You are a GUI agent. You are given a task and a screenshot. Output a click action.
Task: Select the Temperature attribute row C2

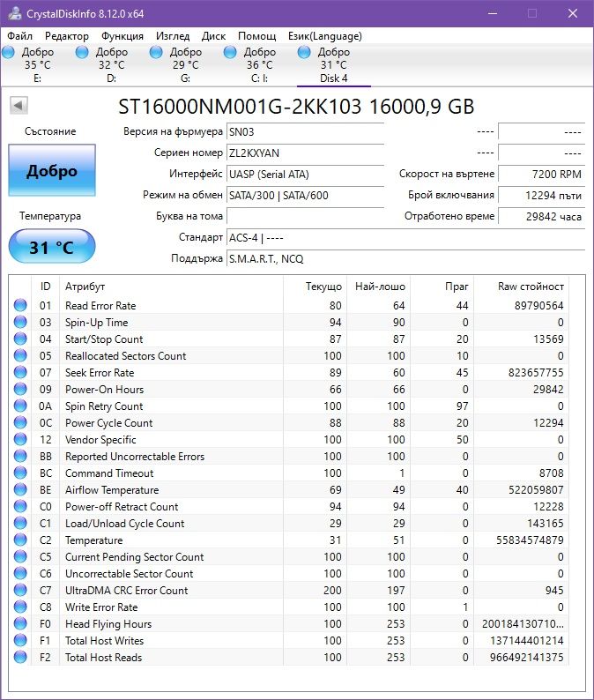pos(288,540)
